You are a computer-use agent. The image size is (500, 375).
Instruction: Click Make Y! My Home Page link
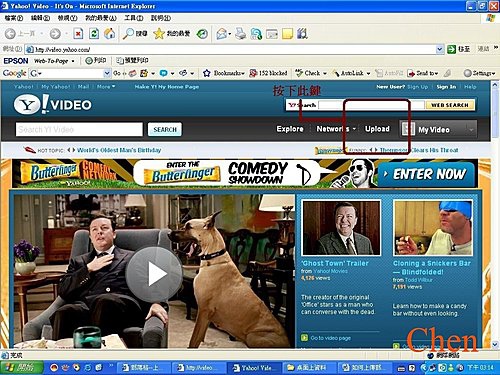tap(167, 87)
